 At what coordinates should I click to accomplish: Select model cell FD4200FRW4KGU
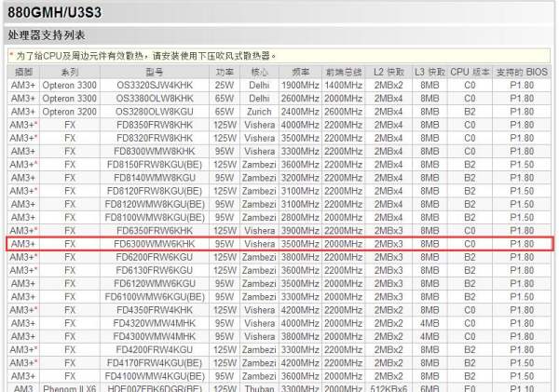pos(155,349)
